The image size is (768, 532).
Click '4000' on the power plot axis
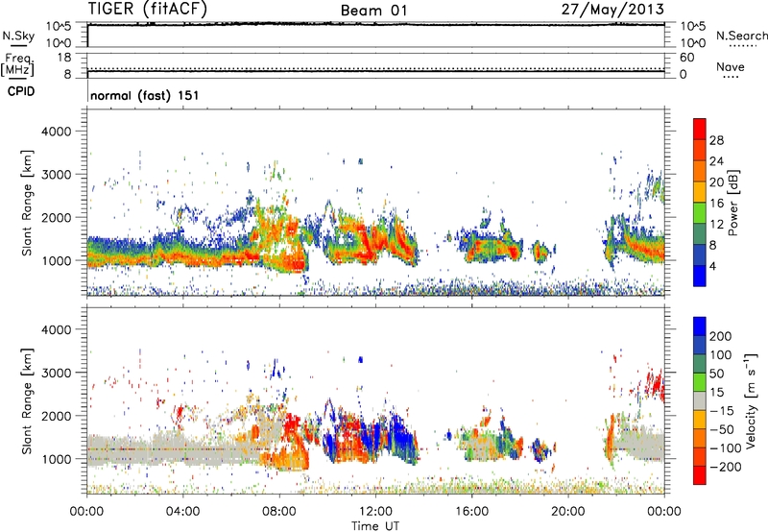point(56,132)
